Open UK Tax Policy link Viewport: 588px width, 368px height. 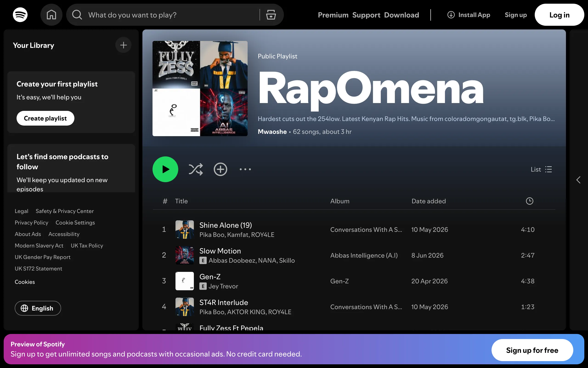(87, 246)
